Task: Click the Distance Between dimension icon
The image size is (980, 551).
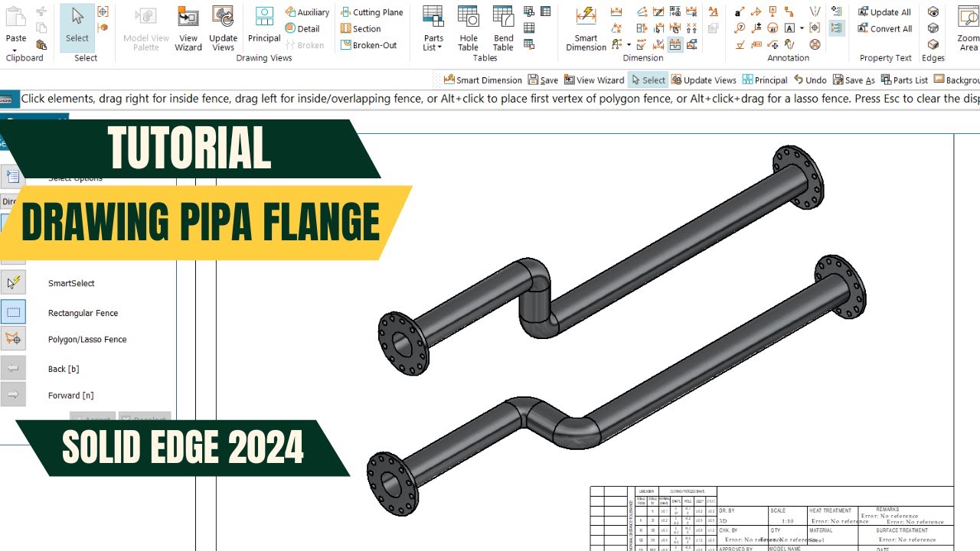Action: tap(616, 11)
